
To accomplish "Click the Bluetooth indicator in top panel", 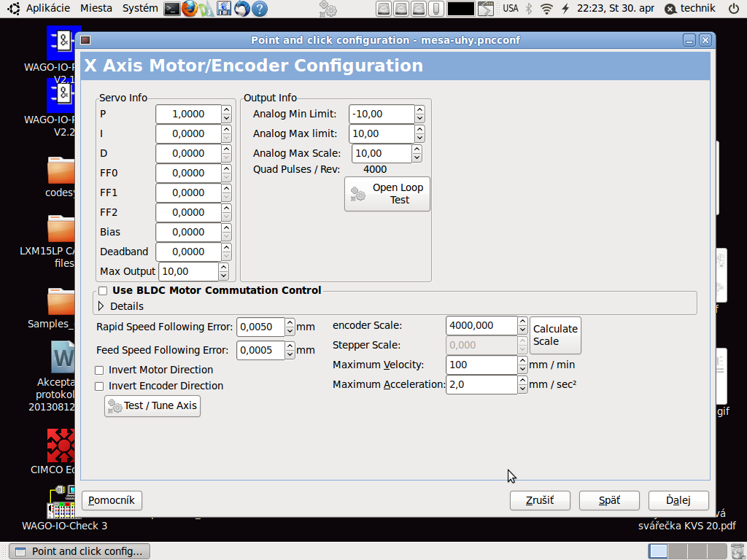I will coord(528,9).
